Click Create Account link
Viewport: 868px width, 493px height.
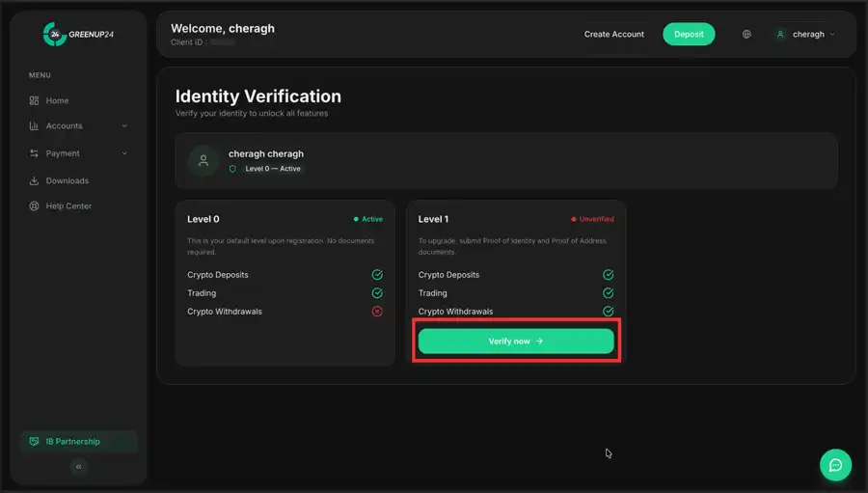pos(614,35)
